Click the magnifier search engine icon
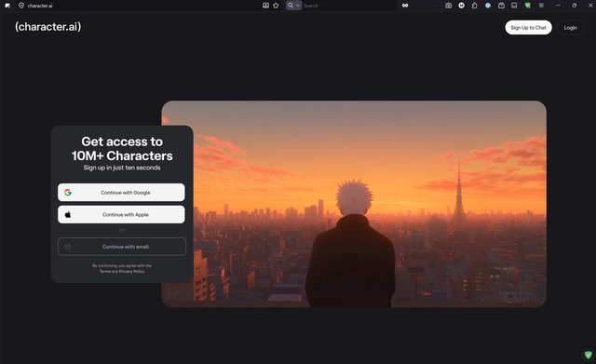Image resolution: width=596 pixels, height=364 pixels. [291, 6]
